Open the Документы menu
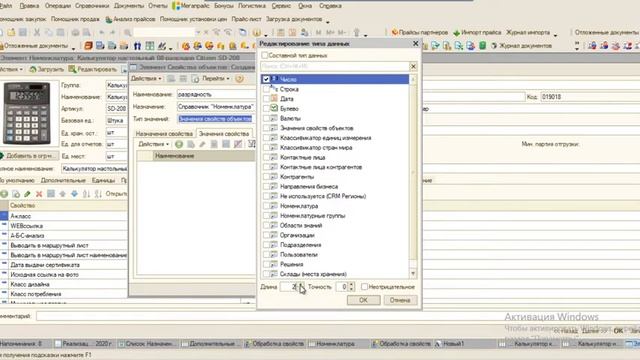This screenshot has width=640, height=360. coord(129,6)
